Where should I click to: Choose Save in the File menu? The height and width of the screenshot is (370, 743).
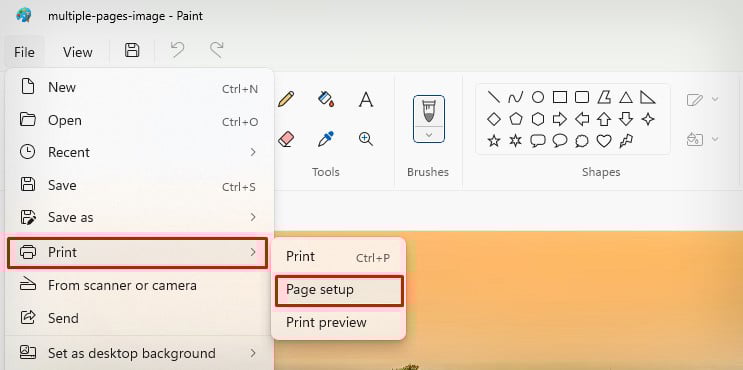point(139,185)
